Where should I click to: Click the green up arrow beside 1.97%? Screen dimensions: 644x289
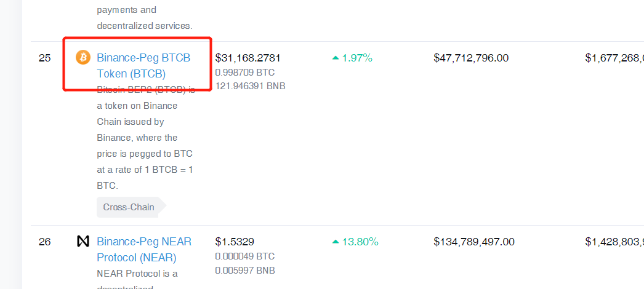pyautogui.click(x=336, y=58)
